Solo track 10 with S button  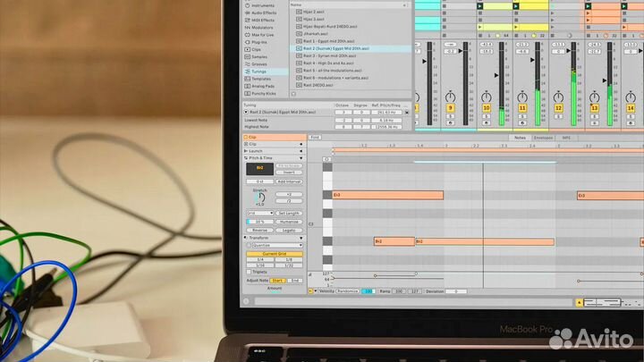pyautogui.click(x=487, y=116)
